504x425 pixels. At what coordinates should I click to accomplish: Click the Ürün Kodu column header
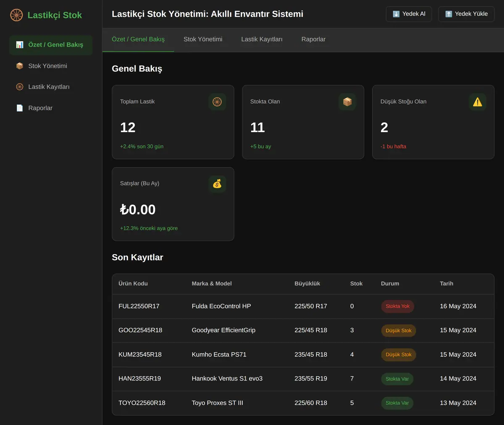click(133, 284)
